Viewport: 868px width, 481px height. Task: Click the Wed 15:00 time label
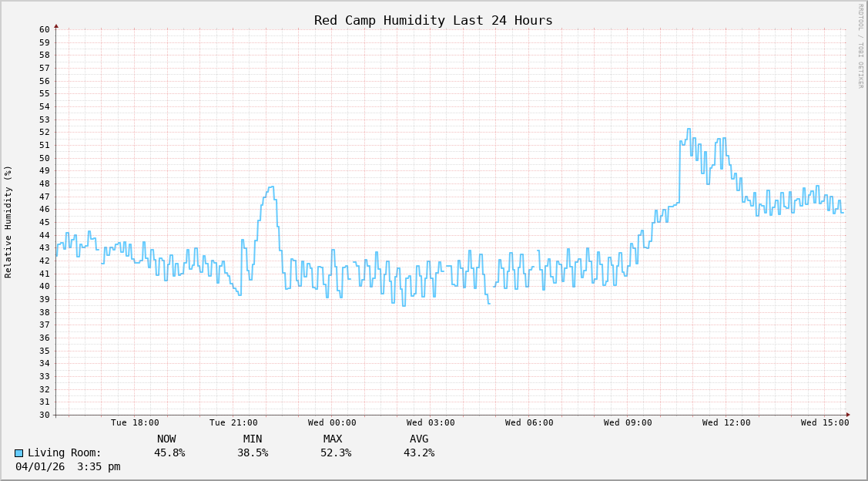pyautogui.click(x=825, y=422)
